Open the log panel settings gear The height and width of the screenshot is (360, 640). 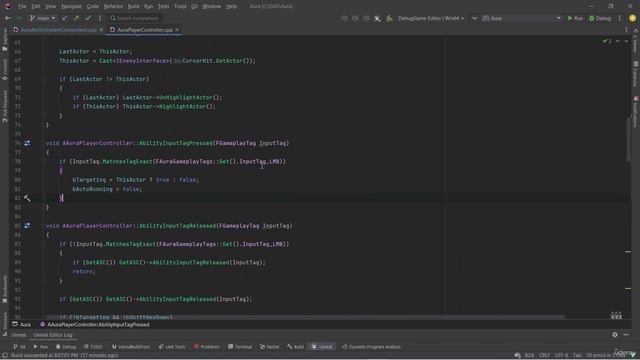click(x=615, y=335)
